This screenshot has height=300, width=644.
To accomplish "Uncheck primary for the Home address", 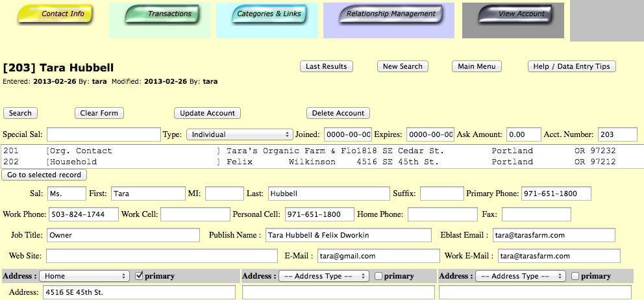I will coord(139,276).
